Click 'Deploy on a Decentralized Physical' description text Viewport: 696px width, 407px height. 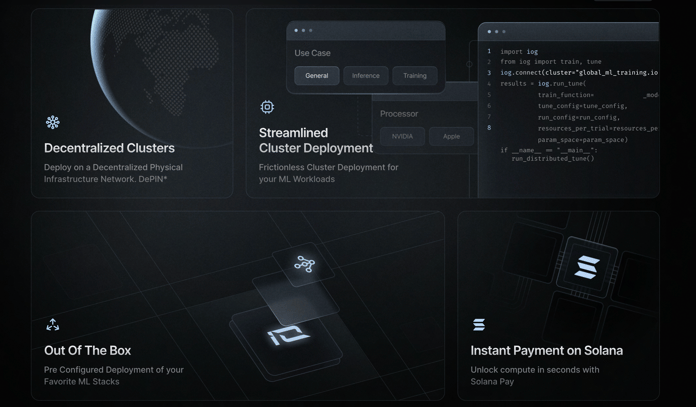pos(113,167)
